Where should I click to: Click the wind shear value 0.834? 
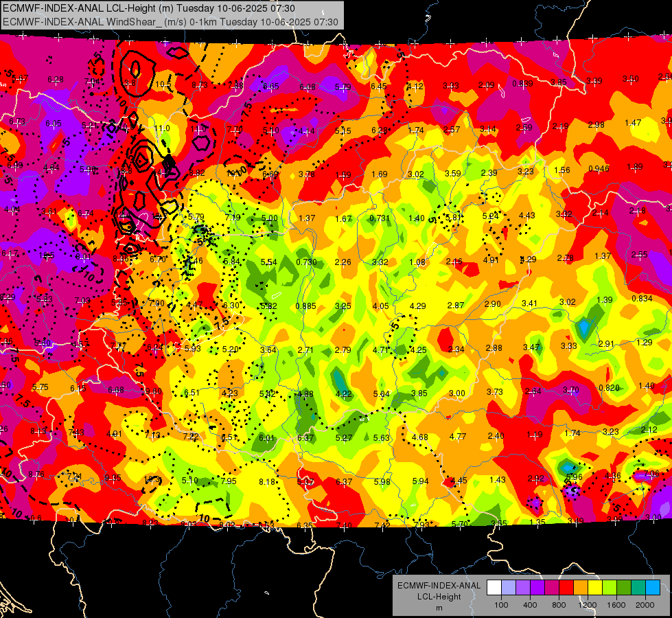[642, 298]
